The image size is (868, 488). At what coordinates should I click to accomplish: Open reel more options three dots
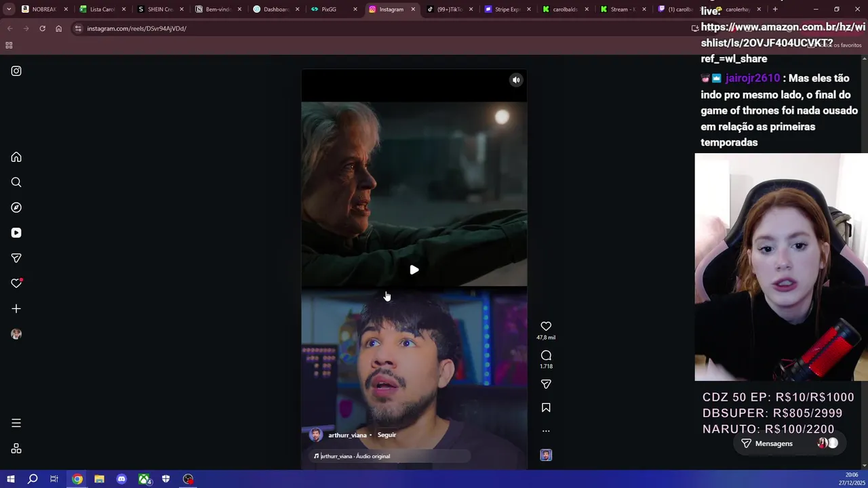(546, 431)
